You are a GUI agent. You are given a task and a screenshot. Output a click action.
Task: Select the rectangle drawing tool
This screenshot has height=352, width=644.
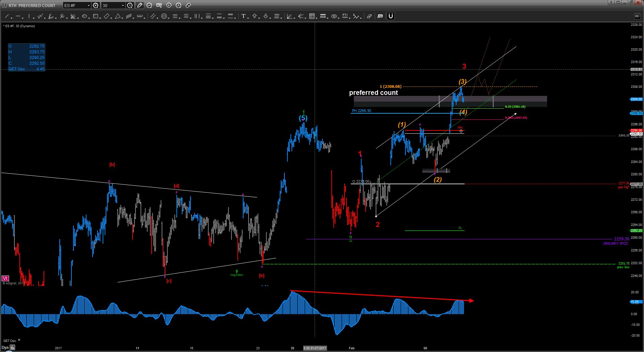click(x=96, y=16)
